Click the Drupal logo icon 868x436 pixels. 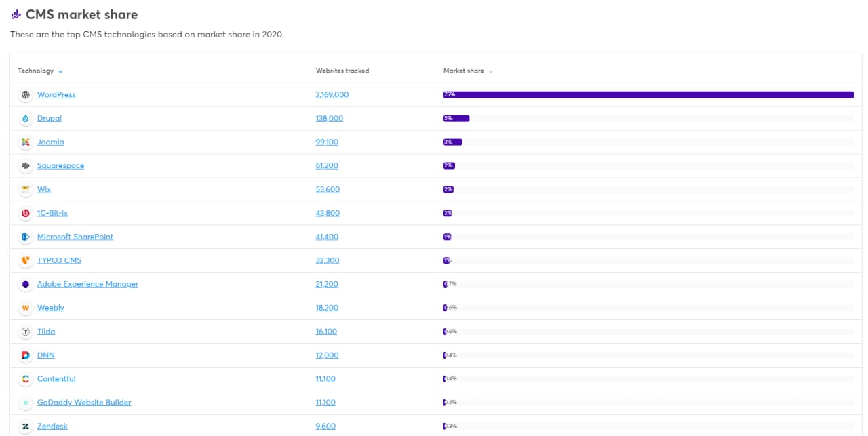coord(26,119)
